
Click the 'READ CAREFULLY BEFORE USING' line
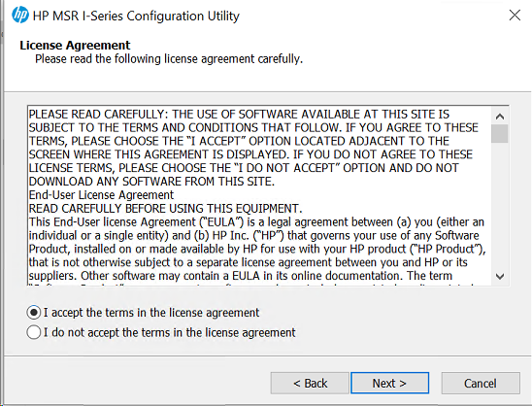pyautogui.click(x=165, y=209)
